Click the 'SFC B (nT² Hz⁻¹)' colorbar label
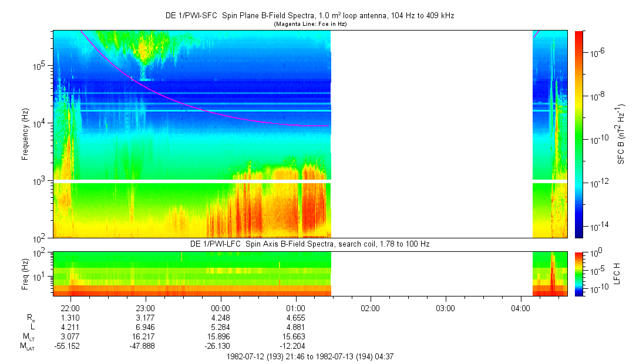 pyautogui.click(x=621, y=134)
